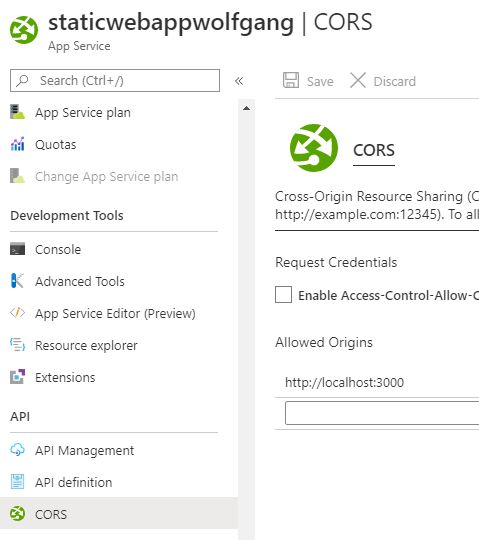Open API definition menu item

[x=73, y=482]
